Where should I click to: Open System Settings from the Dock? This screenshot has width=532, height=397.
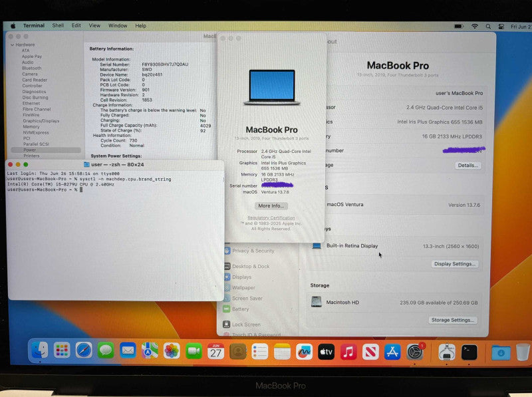415,352
